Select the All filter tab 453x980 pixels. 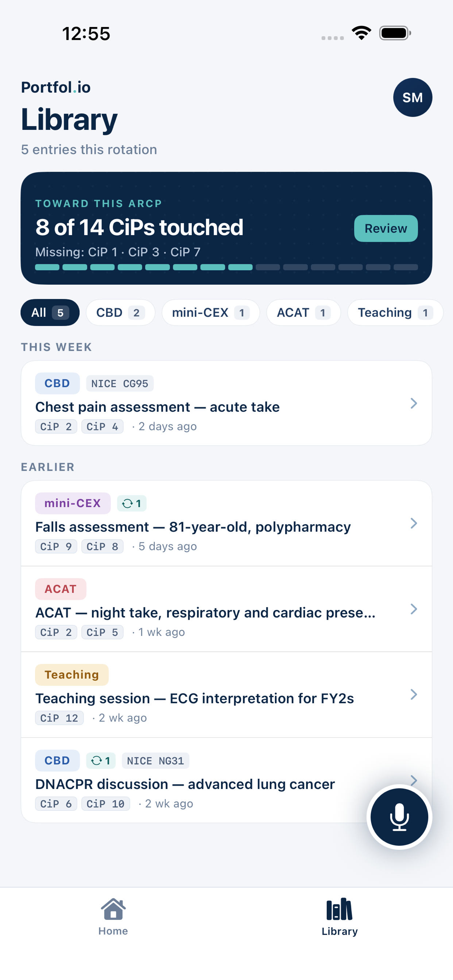coord(50,312)
